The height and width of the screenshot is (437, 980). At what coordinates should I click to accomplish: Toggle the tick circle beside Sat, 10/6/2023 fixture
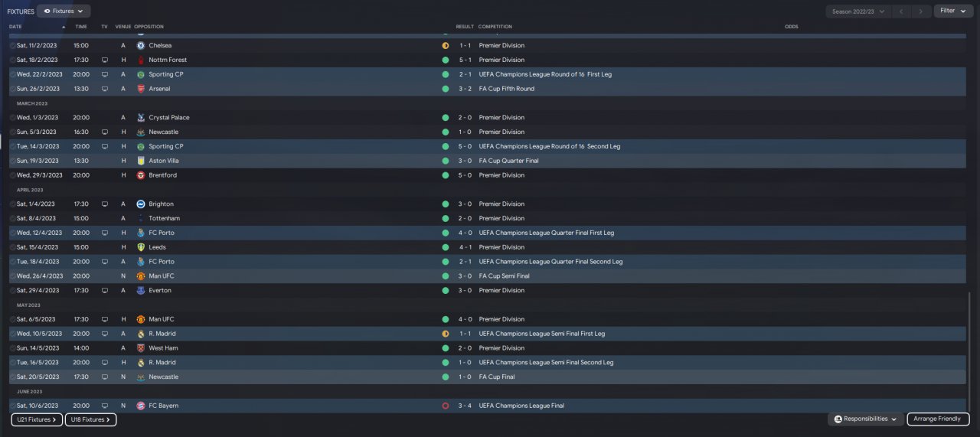pyautogui.click(x=12, y=406)
